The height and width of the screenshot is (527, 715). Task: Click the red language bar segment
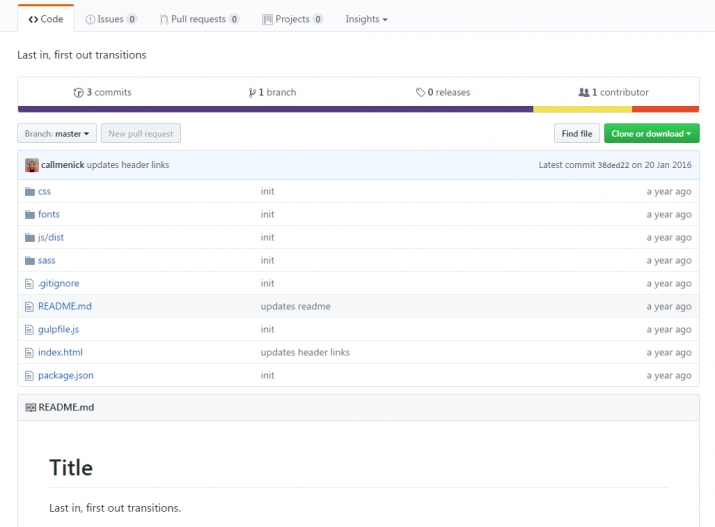coord(665,109)
